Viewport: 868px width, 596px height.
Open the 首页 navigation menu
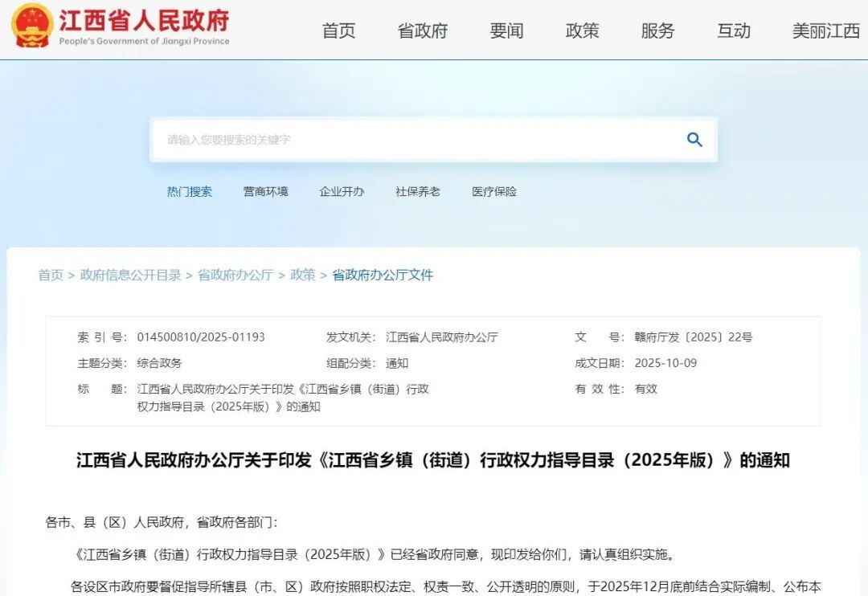coord(338,31)
